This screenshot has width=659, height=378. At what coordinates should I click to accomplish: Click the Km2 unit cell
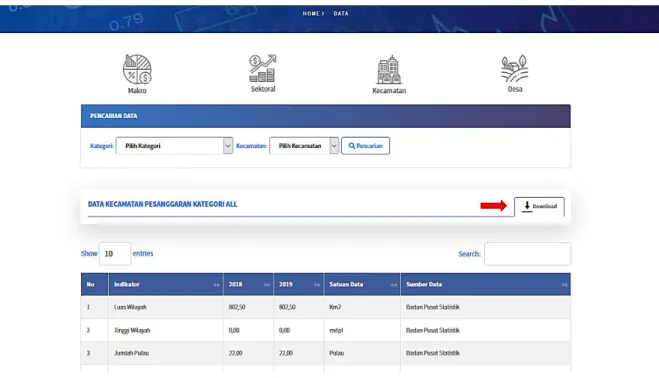click(362, 307)
